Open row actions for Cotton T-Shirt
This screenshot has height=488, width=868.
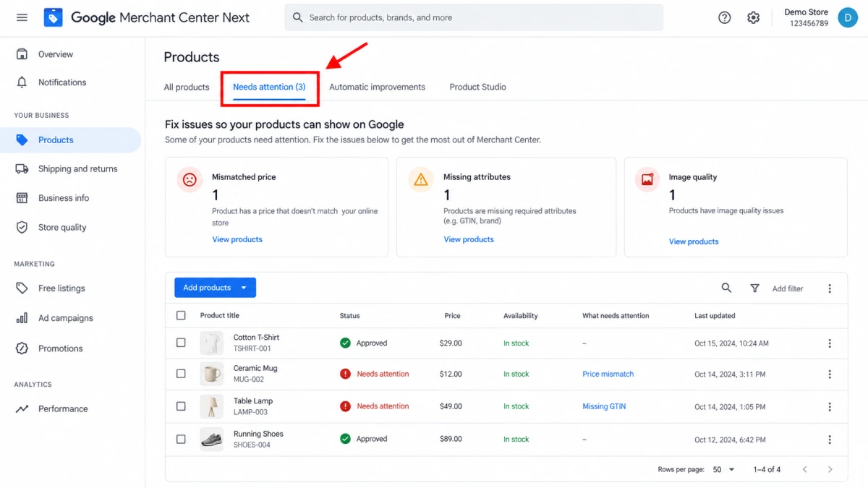click(x=830, y=343)
